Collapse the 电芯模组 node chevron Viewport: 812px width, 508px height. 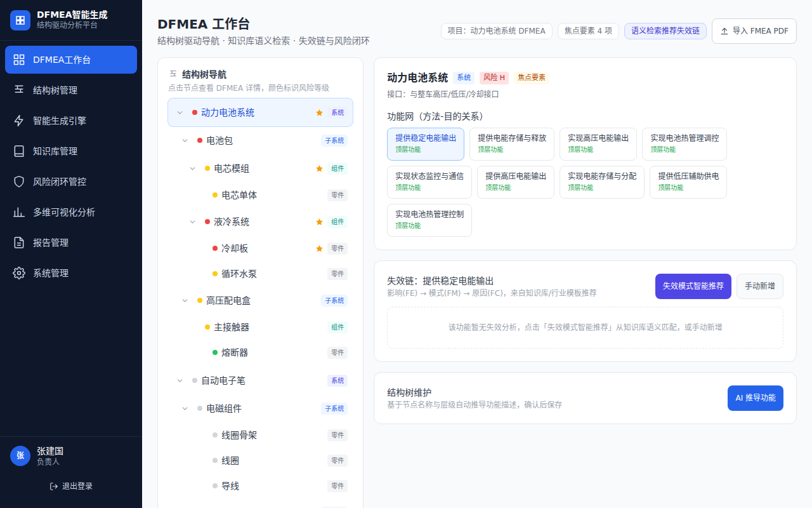[x=192, y=168]
